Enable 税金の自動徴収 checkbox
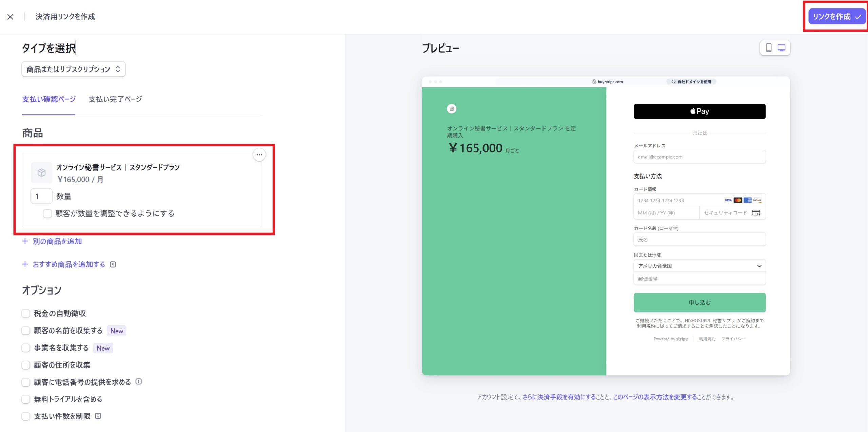This screenshot has height=432, width=868. point(26,313)
